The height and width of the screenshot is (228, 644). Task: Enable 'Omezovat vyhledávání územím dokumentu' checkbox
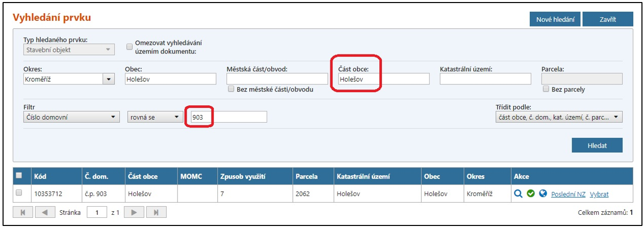tap(129, 44)
